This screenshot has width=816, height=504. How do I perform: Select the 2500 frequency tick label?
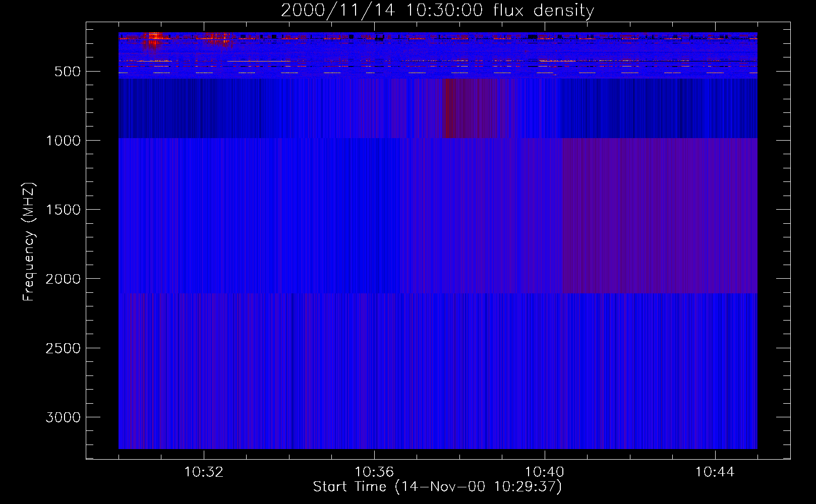click(x=63, y=348)
